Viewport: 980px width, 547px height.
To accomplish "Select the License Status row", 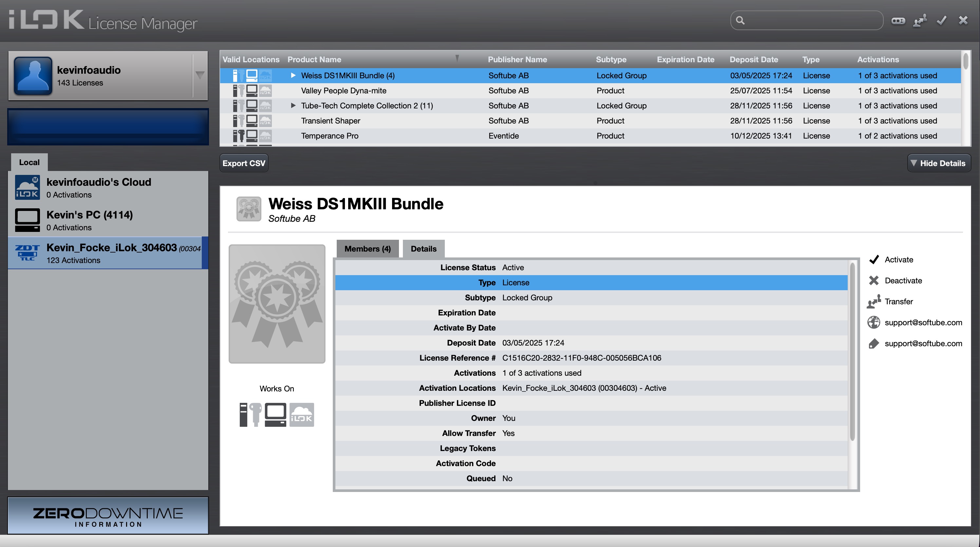I will pyautogui.click(x=591, y=267).
